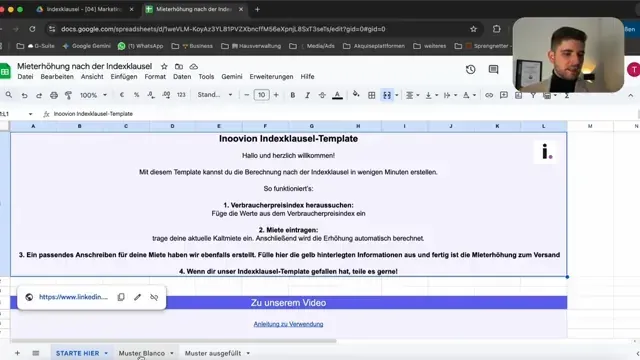This screenshot has height=360, width=640.
Task: Toggle strikethrough formatting
Action: pos(322,95)
